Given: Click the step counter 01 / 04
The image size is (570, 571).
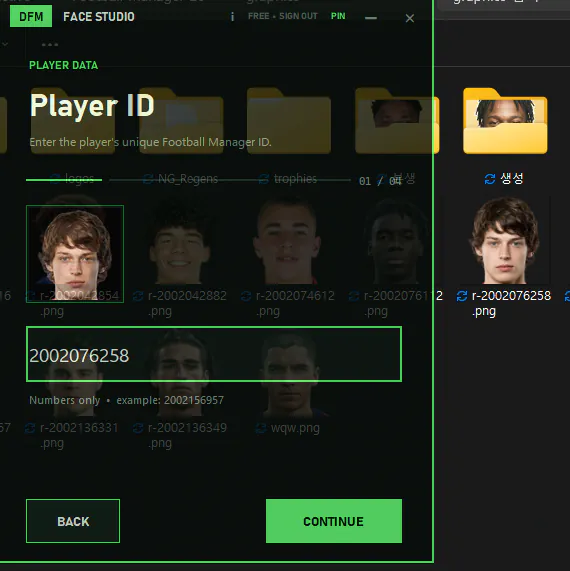Looking at the screenshot, I should (x=380, y=181).
